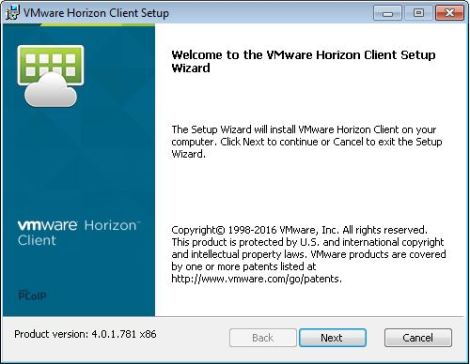Click the installer icon in title bar
Viewport: 470px width, 364px height.
click(13, 13)
